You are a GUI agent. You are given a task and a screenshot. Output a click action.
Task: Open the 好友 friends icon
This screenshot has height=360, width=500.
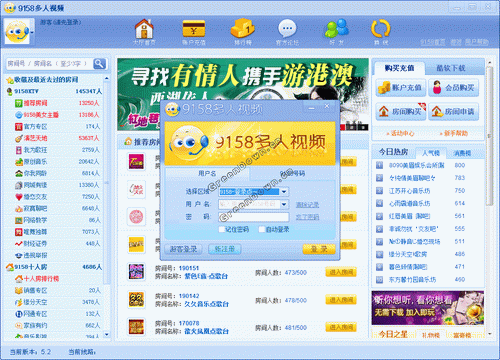tap(337, 29)
